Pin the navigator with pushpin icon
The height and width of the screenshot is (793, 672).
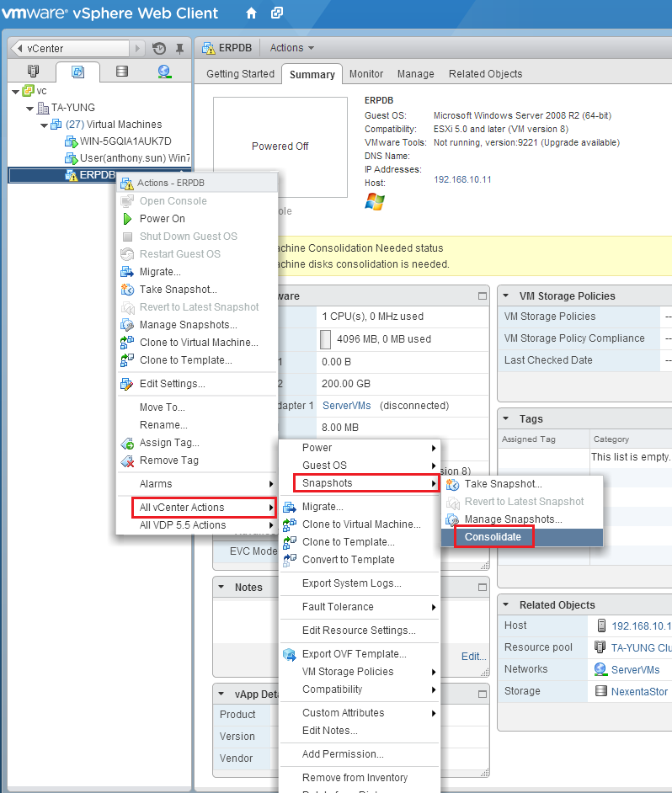point(179,49)
